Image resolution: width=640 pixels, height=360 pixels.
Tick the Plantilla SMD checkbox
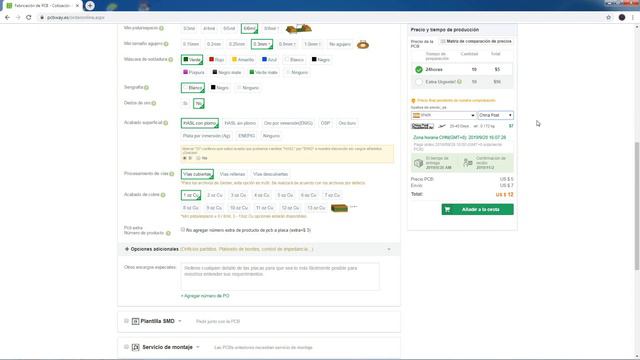126,321
